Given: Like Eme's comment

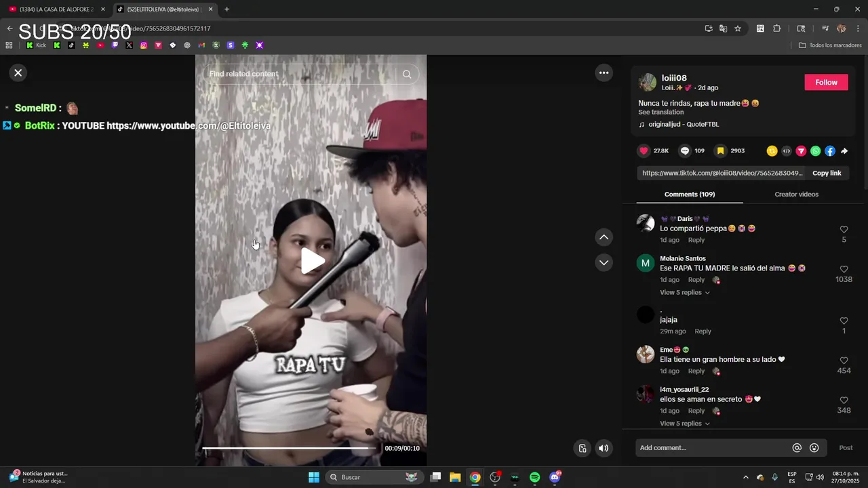Looking at the screenshot, I should [x=844, y=361].
